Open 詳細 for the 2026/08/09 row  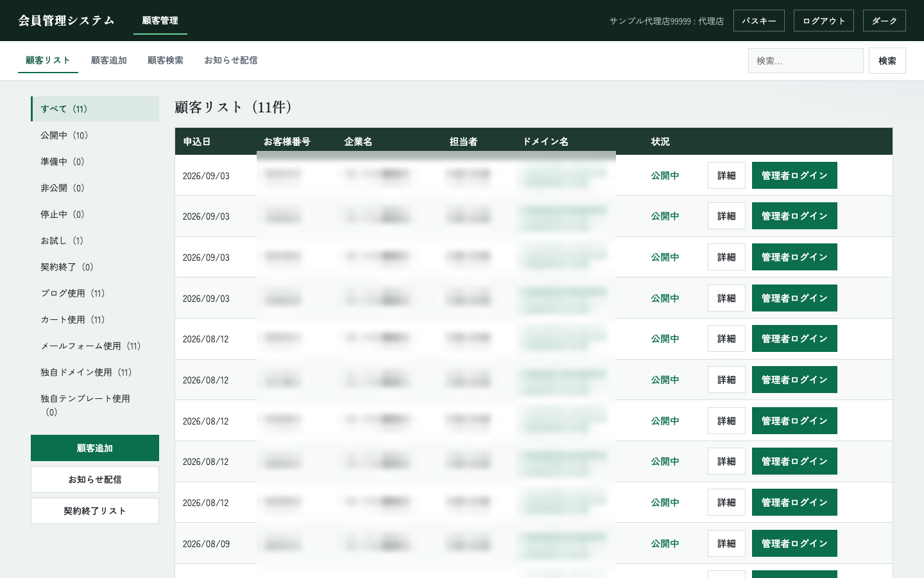click(x=726, y=543)
